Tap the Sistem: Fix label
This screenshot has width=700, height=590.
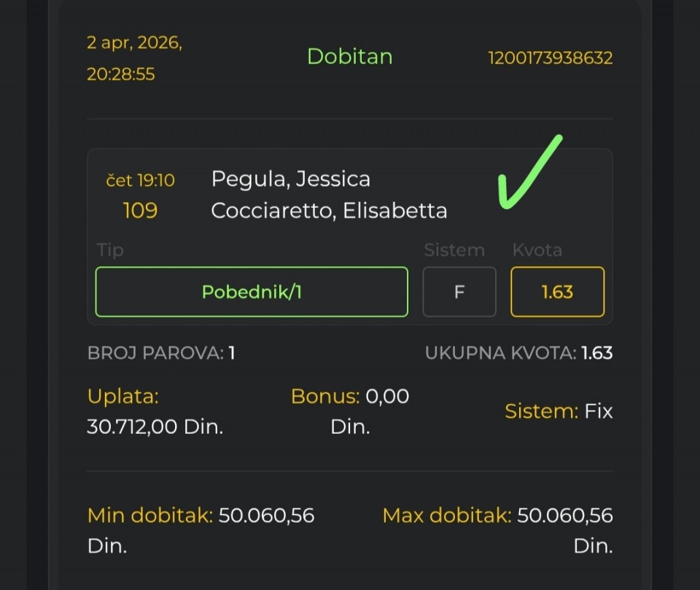click(559, 411)
